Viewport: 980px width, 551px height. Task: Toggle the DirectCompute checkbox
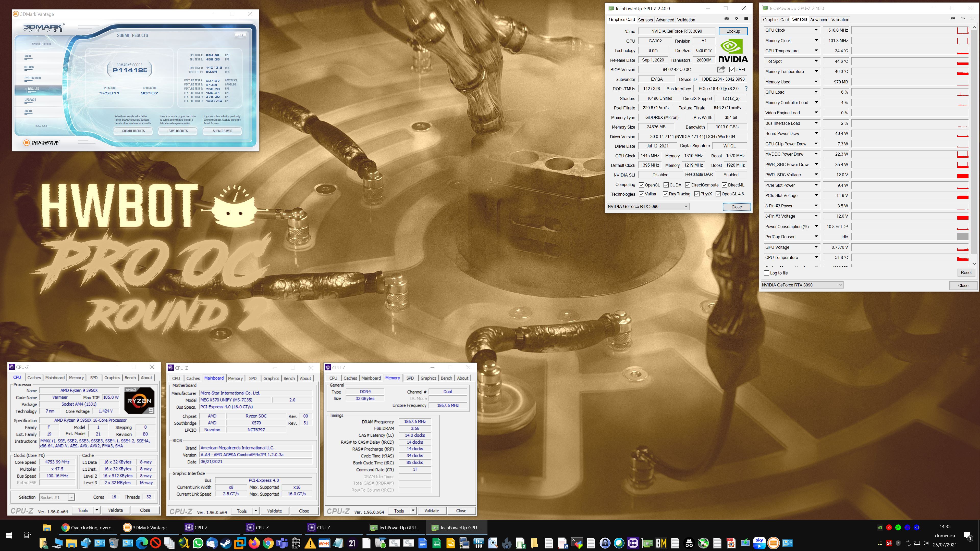688,185
